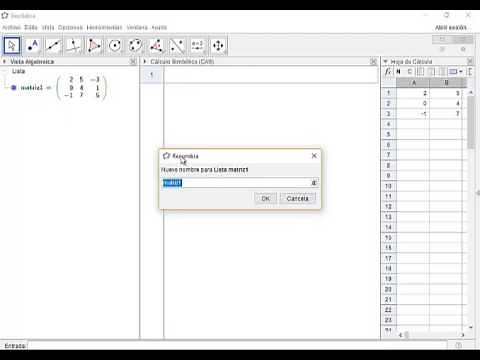Screen dimensions: 480x360
Task: Select the Slider a=2 tool
Action: pos(198,46)
